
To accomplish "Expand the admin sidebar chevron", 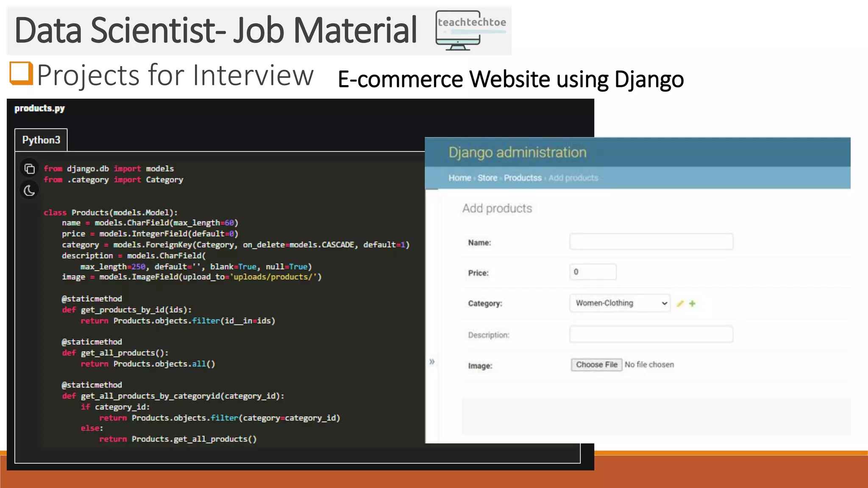I will click(432, 362).
